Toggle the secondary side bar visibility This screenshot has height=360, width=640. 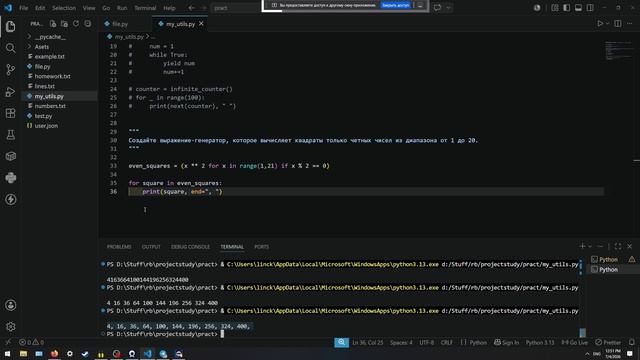[x=590, y=7]
